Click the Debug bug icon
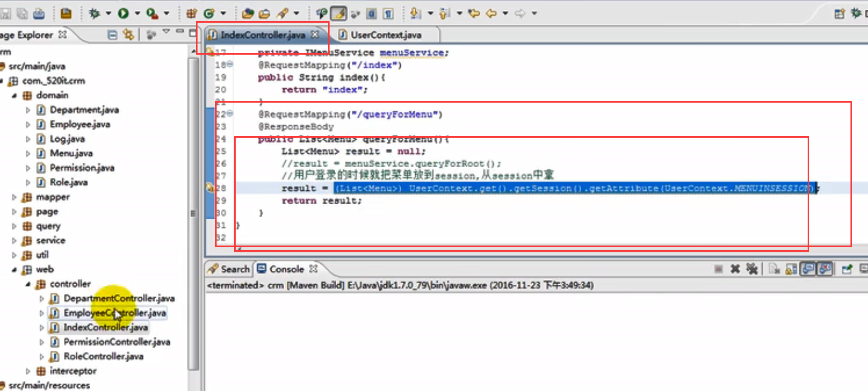The width and height of the screenshot is (868, 391). tap(94, 13)
